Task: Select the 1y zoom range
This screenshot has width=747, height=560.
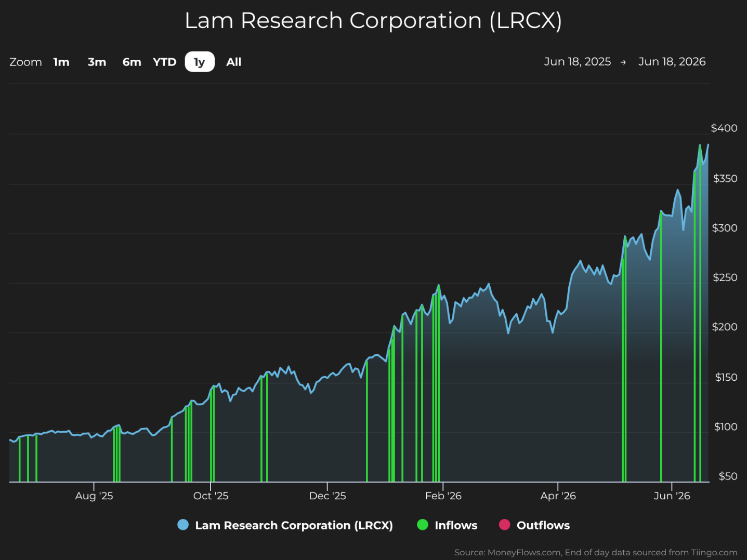Action: point(200,62)
